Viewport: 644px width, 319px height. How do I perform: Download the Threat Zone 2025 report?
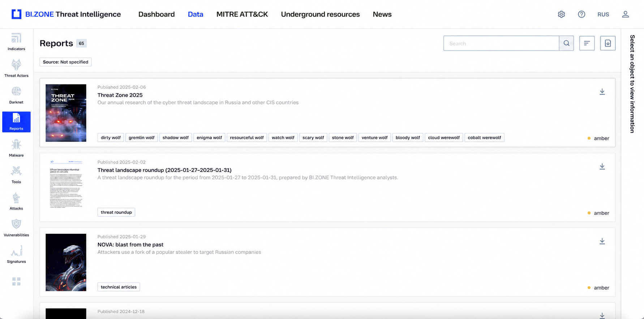pos(602,92)
